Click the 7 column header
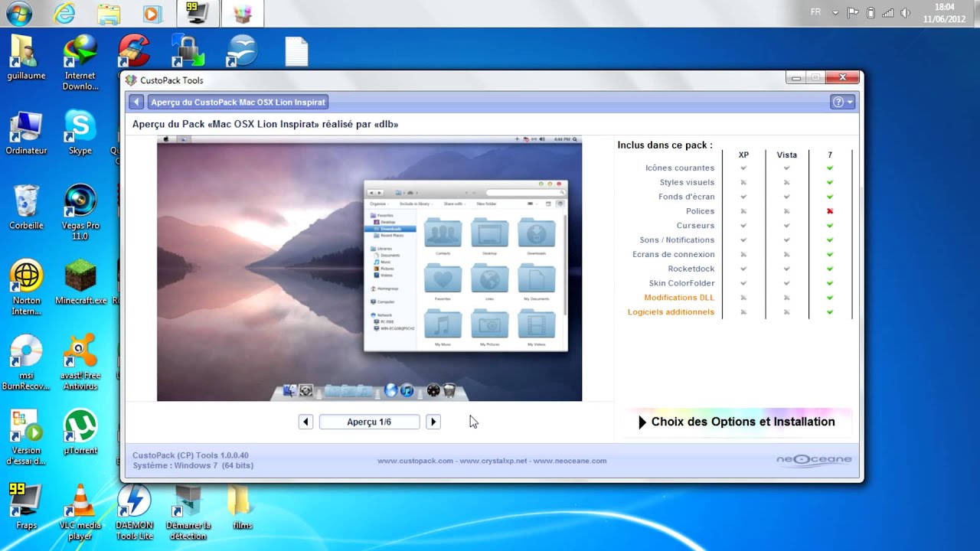Image resolution: width=980 pixels, height=551 pixels. (830, 155)
